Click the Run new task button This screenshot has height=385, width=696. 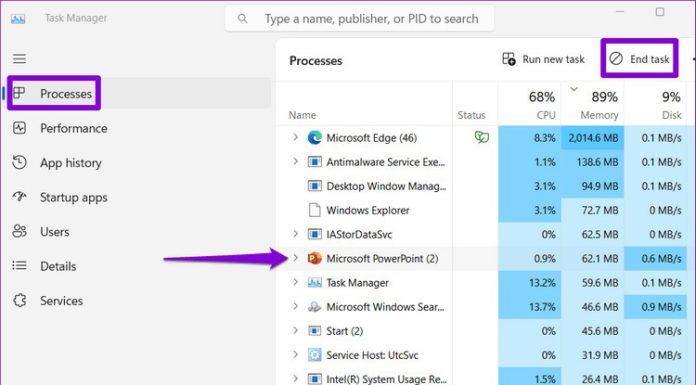click(543, 59)
